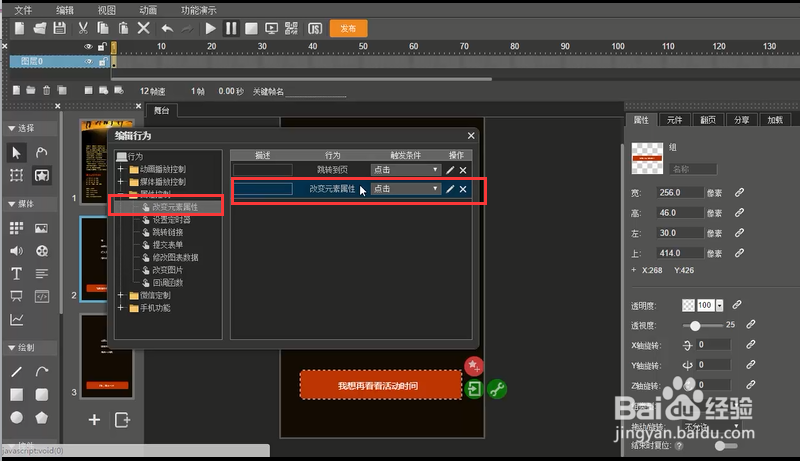Expand the 媒体播放控制 folder
Viewport: 800px width, 461px height.
click(121, 182)
